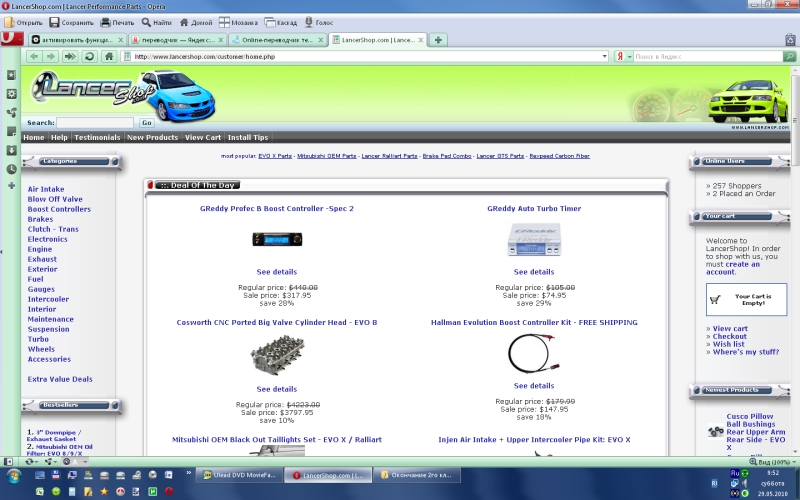Open EVO X Parts popular link

pyautogui.click(x=275, y=156)
